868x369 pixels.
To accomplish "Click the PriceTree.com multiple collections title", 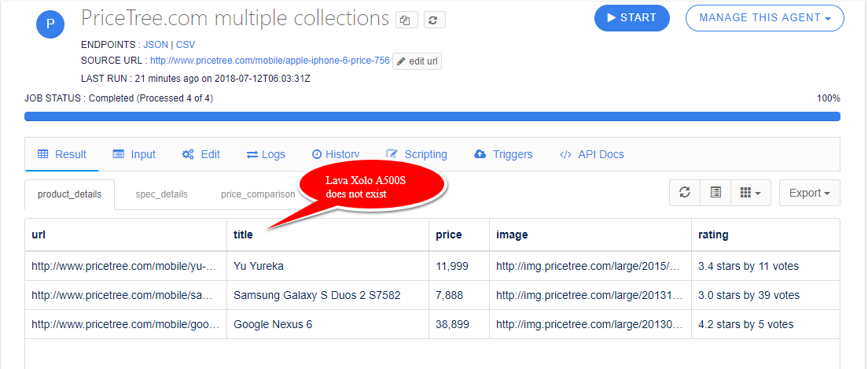I will [x=235, y=19].
